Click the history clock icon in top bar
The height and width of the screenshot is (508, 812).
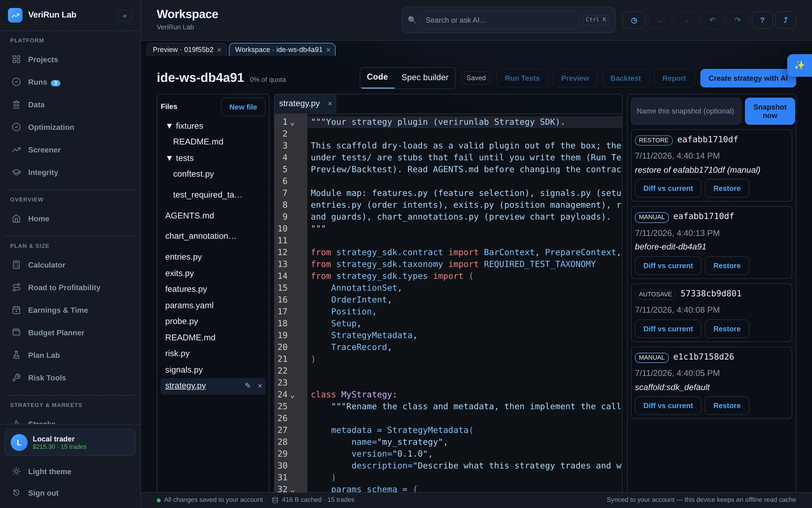(634, 20)
